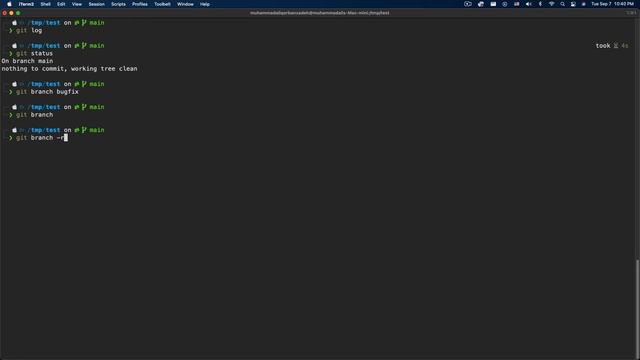Viewport: 640px width, 360px height.
Task: Click 'nothing to commit, working tree clean' line
Action: tap(69, 69)
